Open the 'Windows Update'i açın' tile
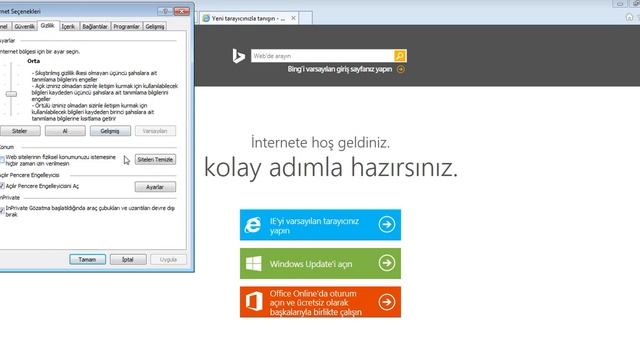Viewport: 640px width, 360px height. click(320, 264)
